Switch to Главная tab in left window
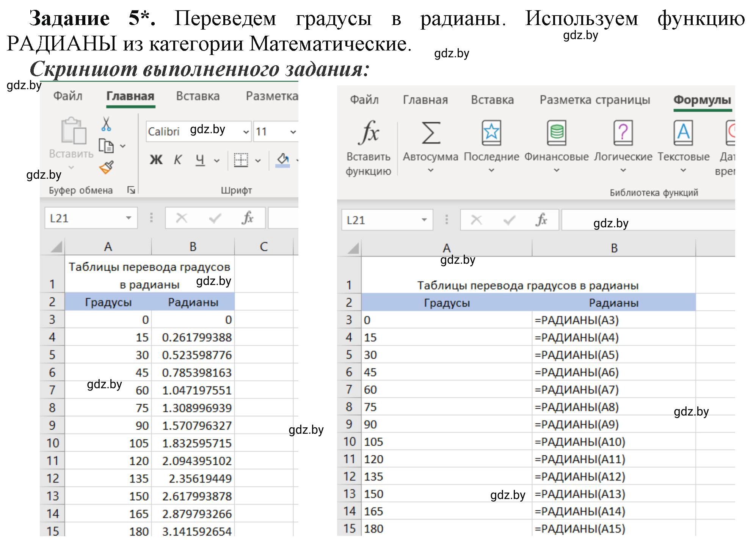 click(x=130, y=96)
